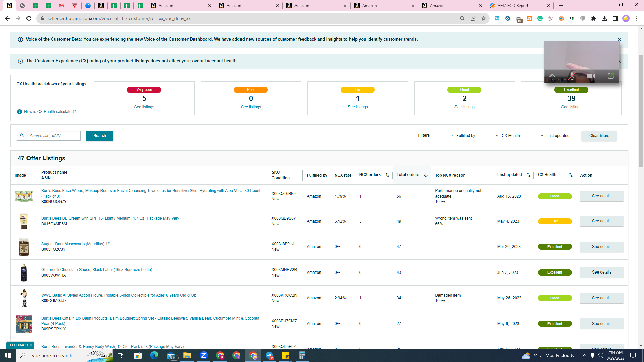644x362 pixels.
Task: Open the weather widget showing Mostly cloudy
Action: (548, 355)
